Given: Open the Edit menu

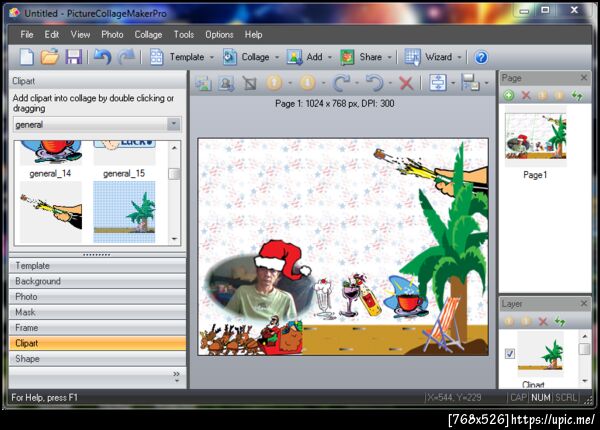Looking at the screenshot, I should 52,34.
